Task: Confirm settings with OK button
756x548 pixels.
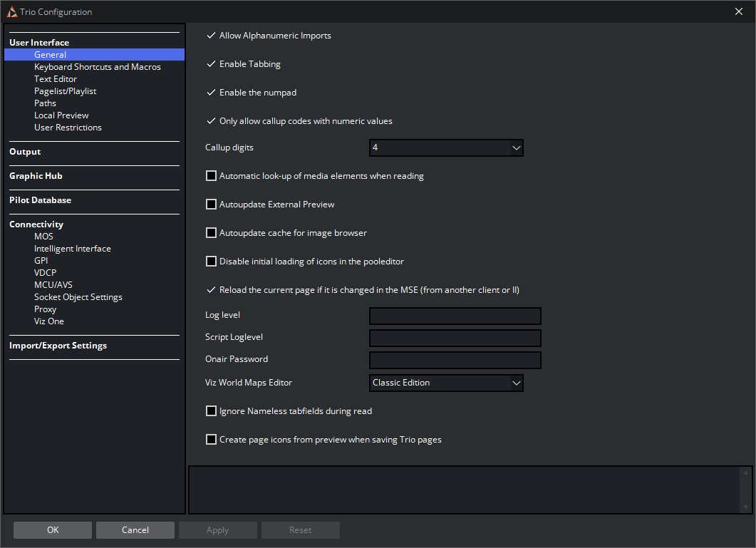Action: (x=53, y=529)
